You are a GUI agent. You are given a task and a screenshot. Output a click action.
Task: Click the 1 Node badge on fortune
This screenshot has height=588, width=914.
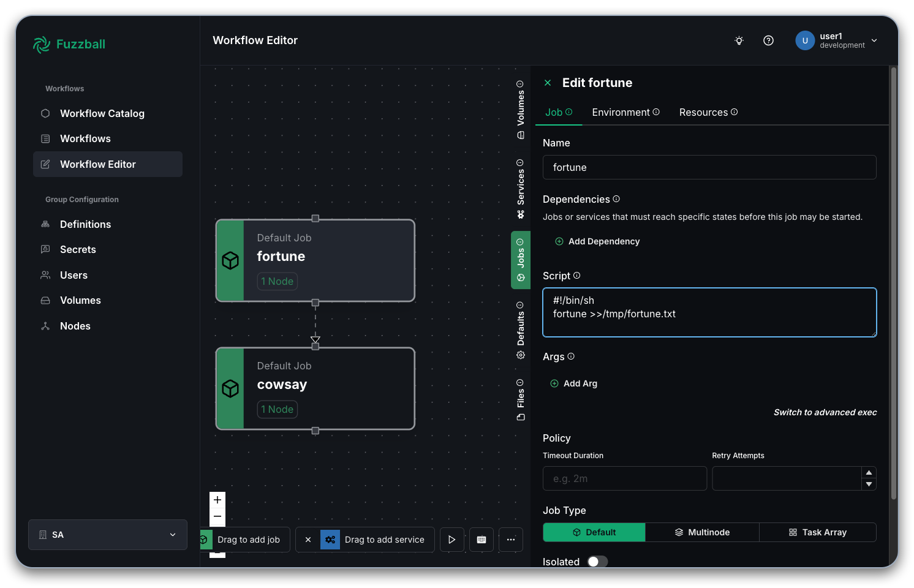point(277,281)
